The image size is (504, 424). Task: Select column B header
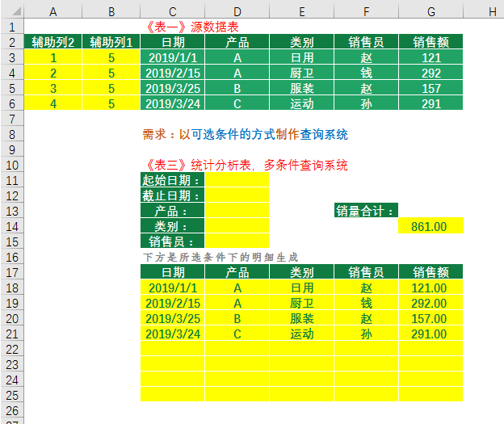[111, 12]
